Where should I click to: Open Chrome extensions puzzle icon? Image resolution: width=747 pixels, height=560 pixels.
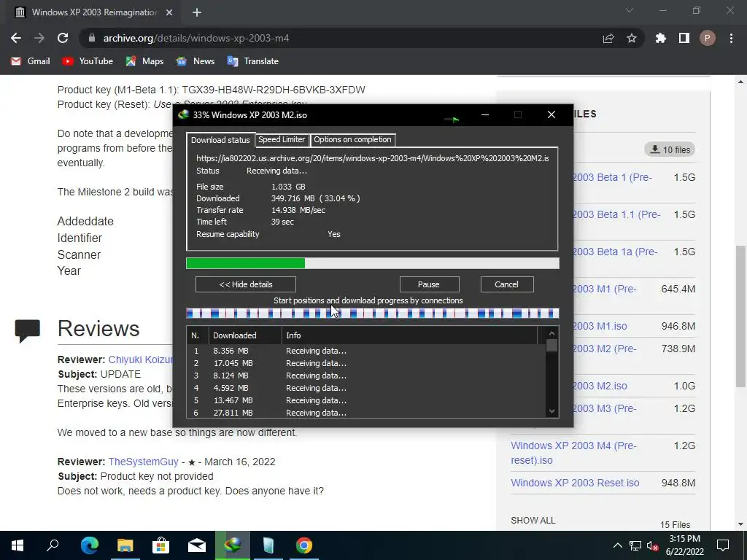click(x=661, y=38)
